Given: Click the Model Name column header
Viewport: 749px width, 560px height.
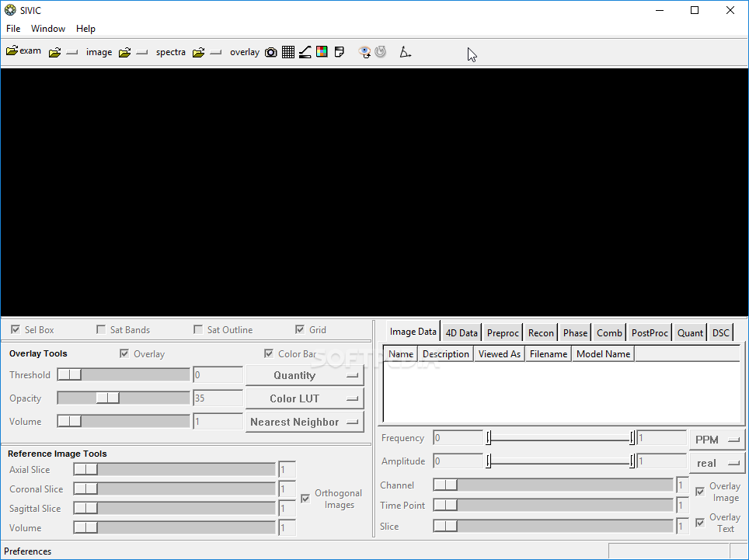Looking at the screenshot, I should 603,354.
